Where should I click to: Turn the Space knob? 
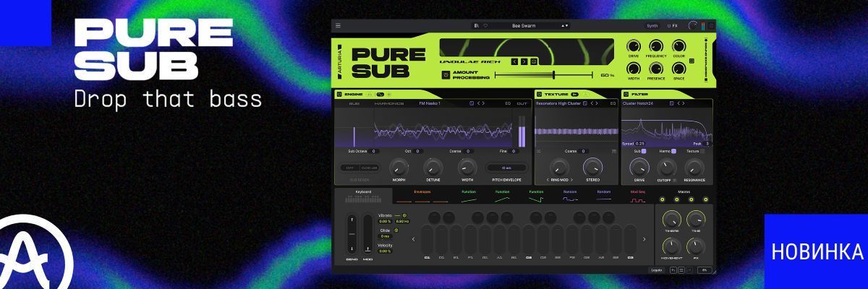(679, 69)
